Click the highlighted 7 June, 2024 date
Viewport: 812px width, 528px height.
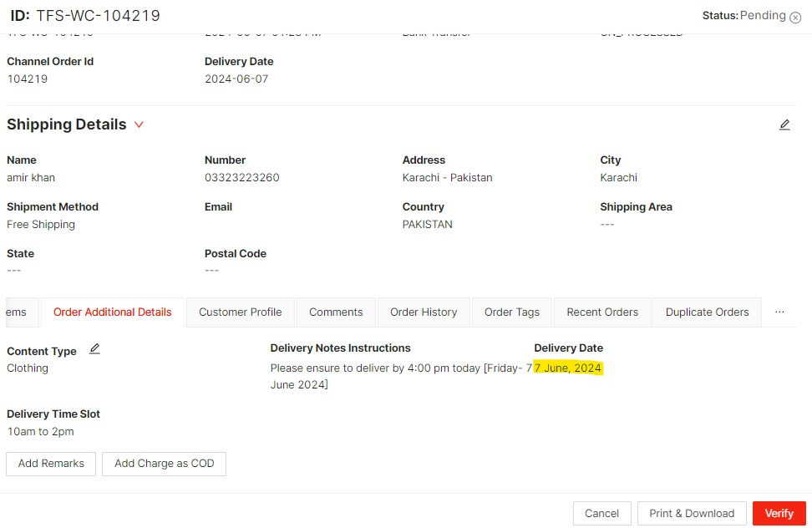coord(568,368)
